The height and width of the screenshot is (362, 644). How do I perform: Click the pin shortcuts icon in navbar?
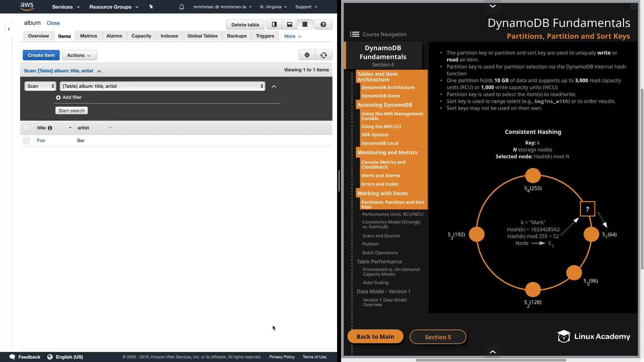pos(151,7)
